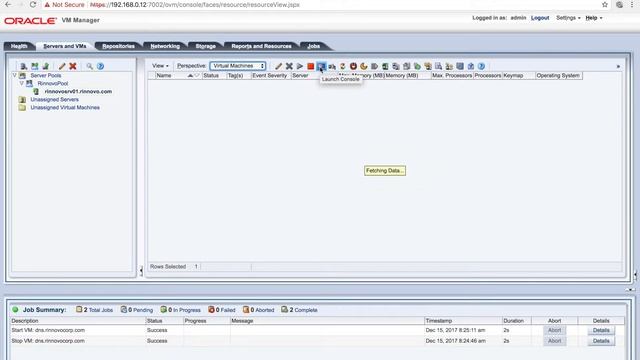Click the Delete virtual machine X icon
640x360 pixels.
289,66
